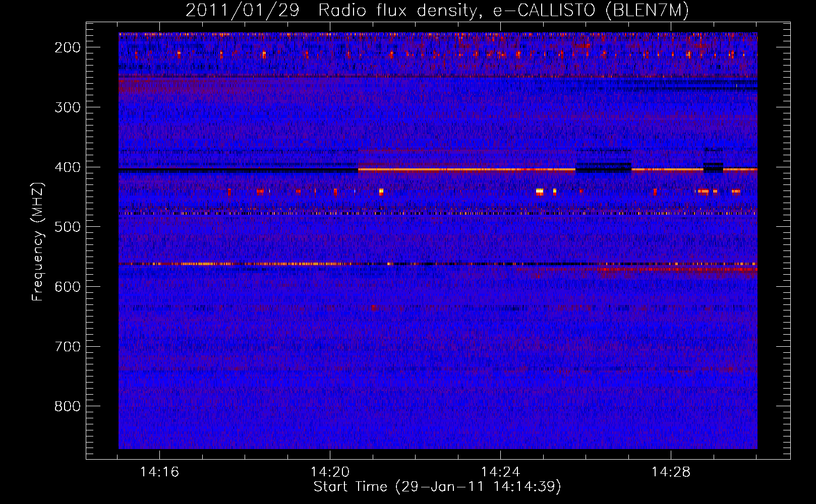Click the 14:24 time tick label

501,472
